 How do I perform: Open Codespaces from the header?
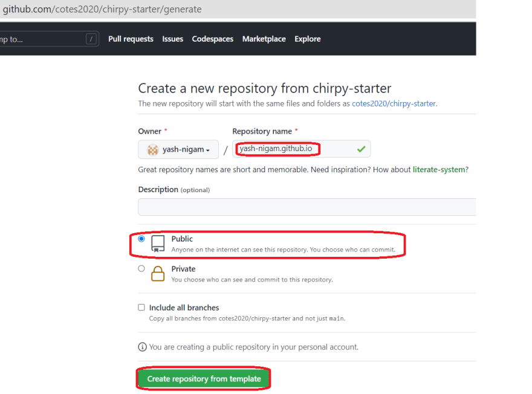coord(212,39)
